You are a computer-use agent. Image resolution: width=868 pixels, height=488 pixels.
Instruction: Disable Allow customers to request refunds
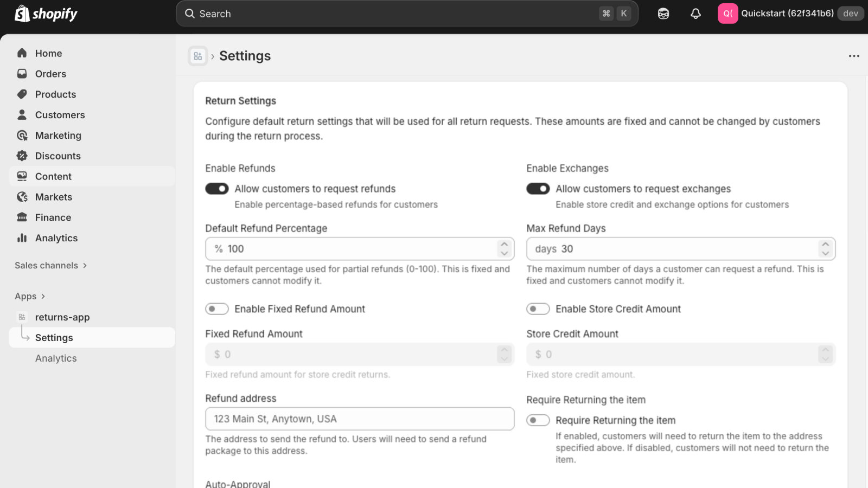tap(217, 189)
